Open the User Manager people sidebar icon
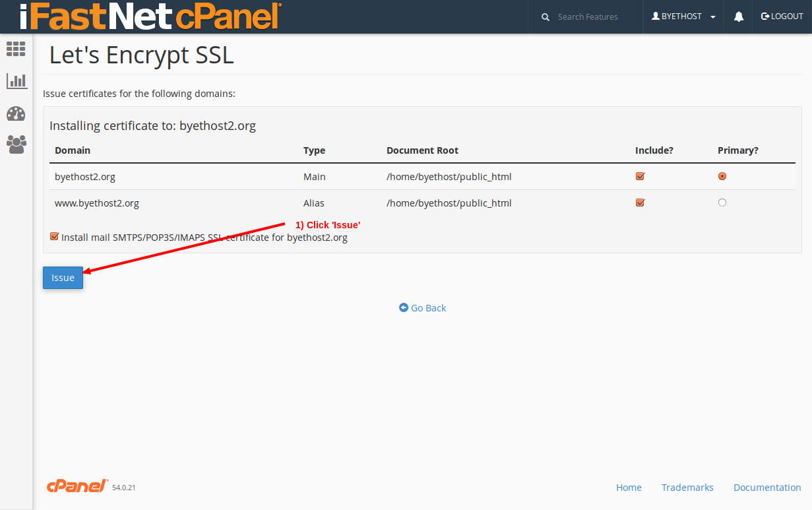The image size is (812, 510). [x=16, y=144]
